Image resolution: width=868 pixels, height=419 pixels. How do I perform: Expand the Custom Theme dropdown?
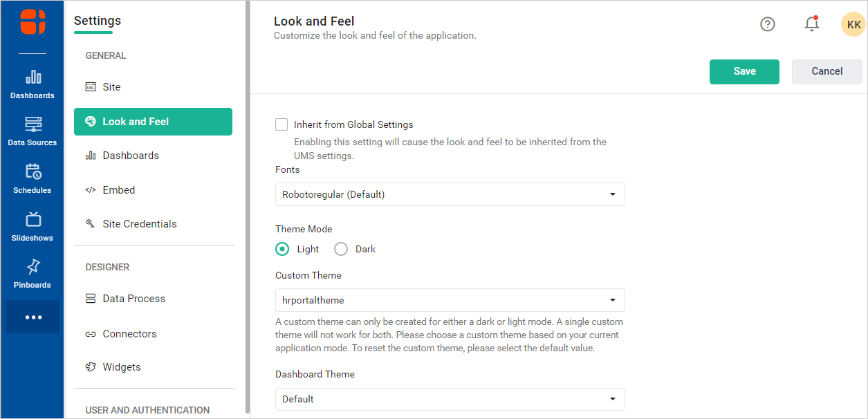pos(450,300)
